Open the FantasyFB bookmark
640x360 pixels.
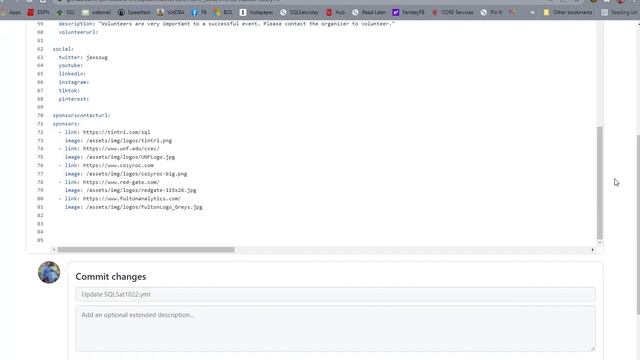pos(408,12)
